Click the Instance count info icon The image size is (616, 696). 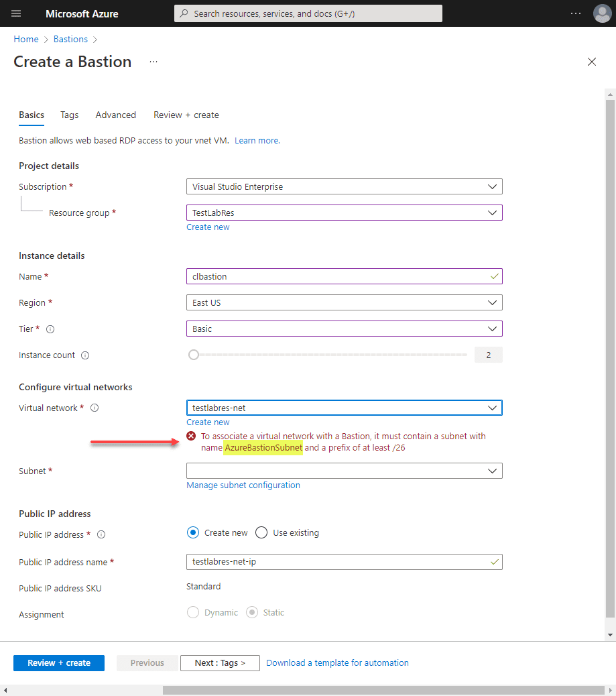[85, 355]
